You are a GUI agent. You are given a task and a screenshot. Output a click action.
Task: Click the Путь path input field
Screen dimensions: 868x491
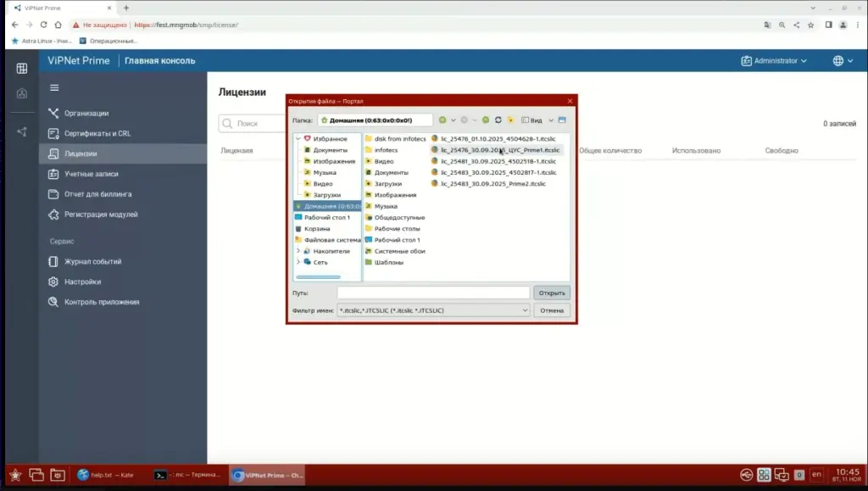(x=433, y=293)
